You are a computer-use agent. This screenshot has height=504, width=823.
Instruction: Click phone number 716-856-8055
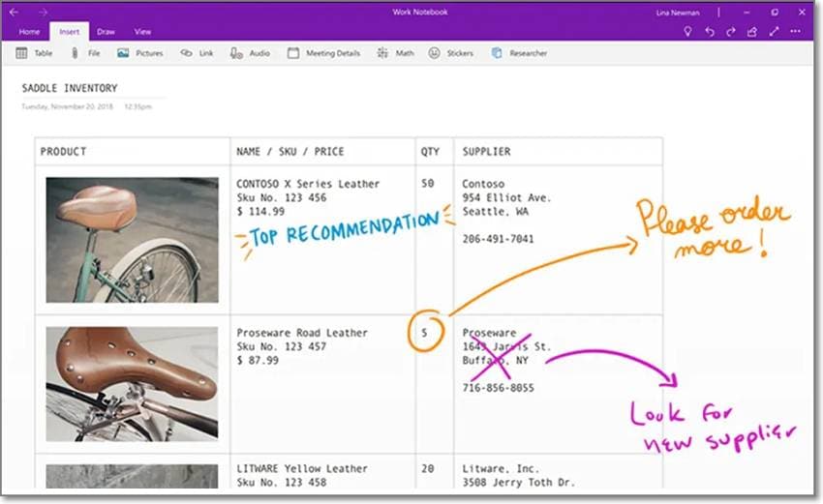pos(498,388)
